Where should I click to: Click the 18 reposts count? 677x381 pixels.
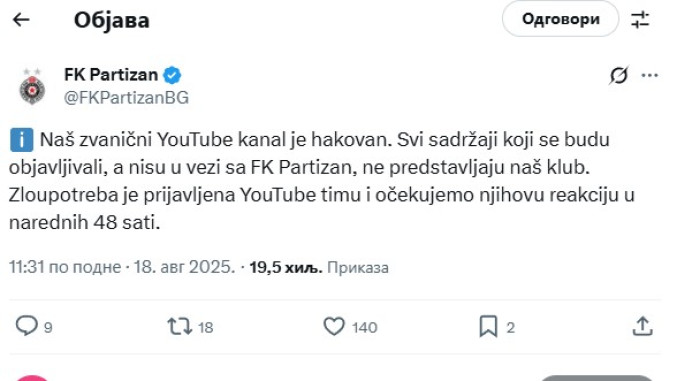pos(206,327)
